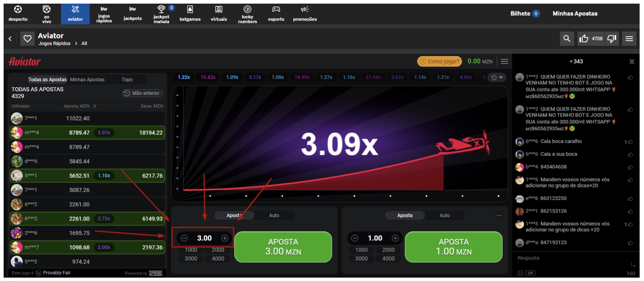Click the Aviator logo
This screenshot has height=281, width=644.
point(24,61)
